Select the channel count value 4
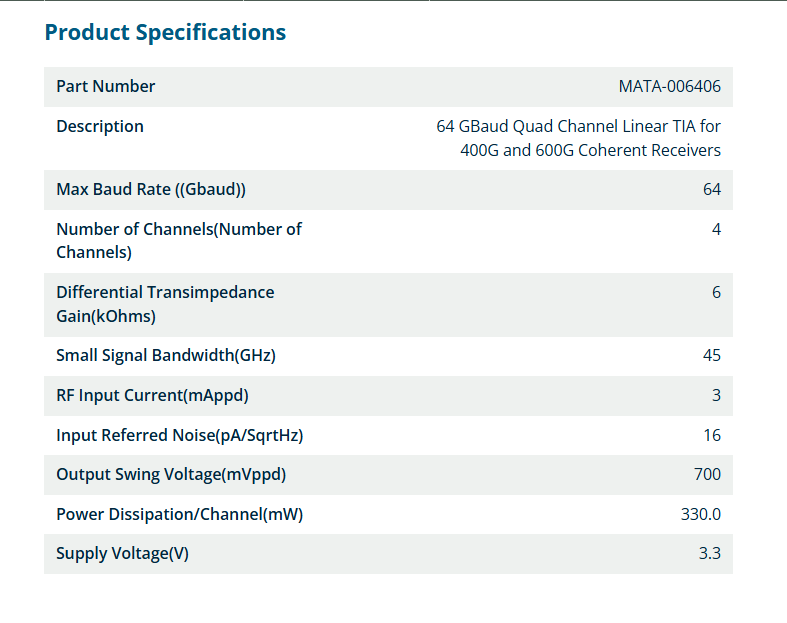Image resolution: width=787 pixels, height=623 pixels. click(716, 229)
